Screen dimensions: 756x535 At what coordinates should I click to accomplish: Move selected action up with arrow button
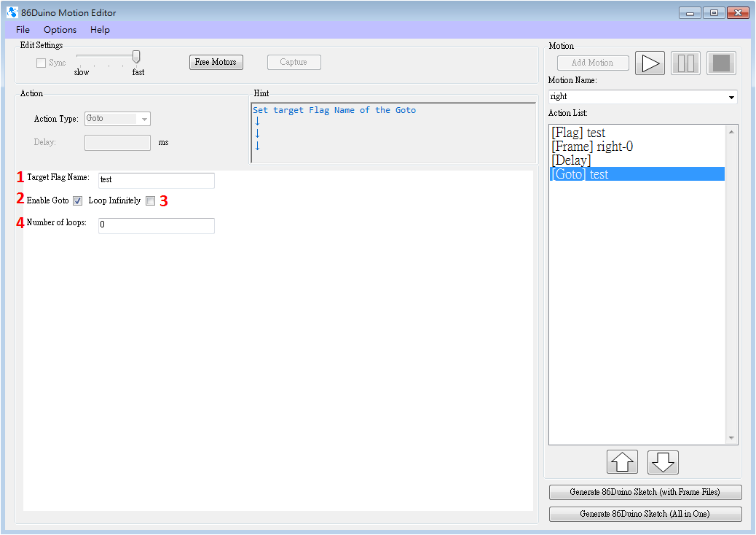point(622,461)
